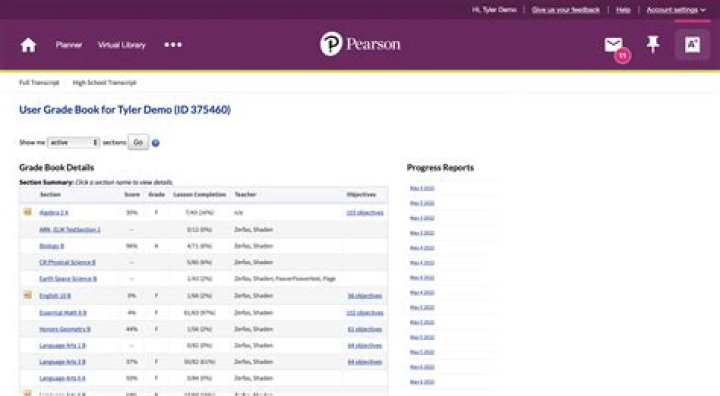Image resolution: width=720 pixels, height=396 pixels.
Task: Switch to the High School Transcript tab
Action: tap(105, 83)
